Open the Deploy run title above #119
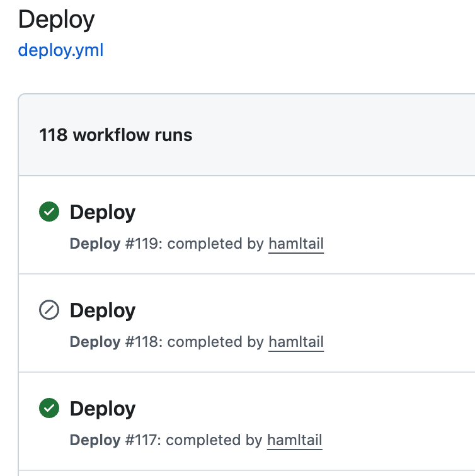This screenshot has width=475, height=476. (x=102, y=212)
